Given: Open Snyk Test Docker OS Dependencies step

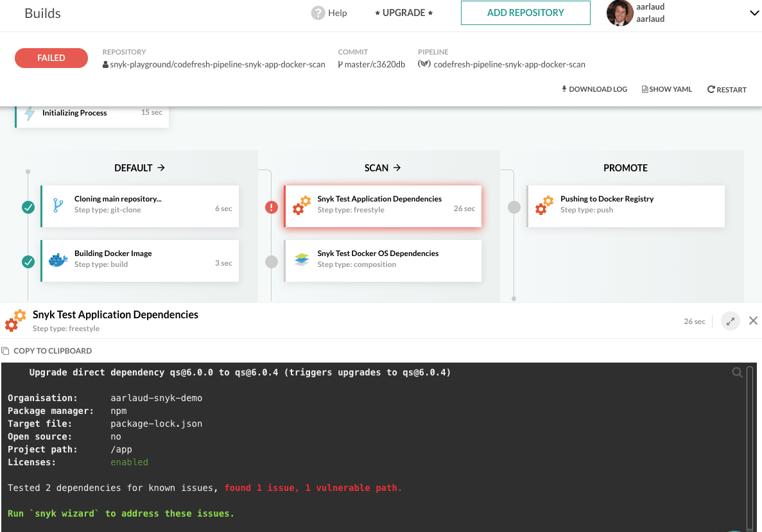Looking at the screenshot, I should pyautogui.click(x=383, y=261).
